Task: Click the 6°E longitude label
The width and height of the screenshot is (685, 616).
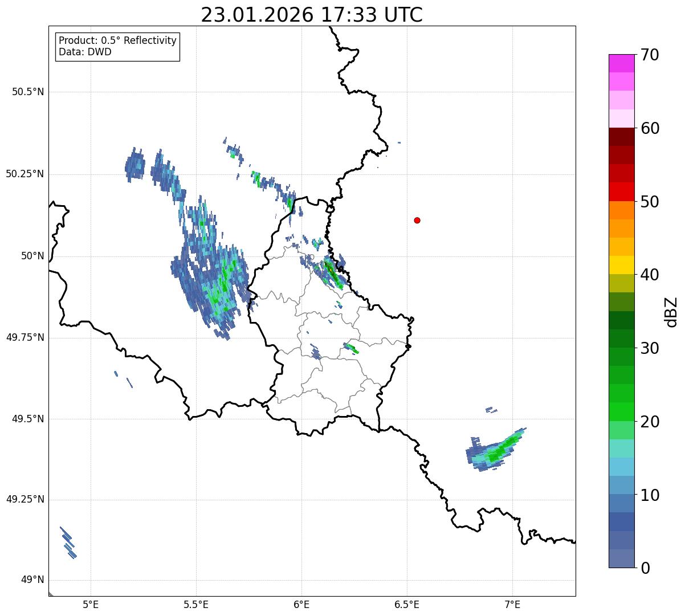Action: click(301, 605)
